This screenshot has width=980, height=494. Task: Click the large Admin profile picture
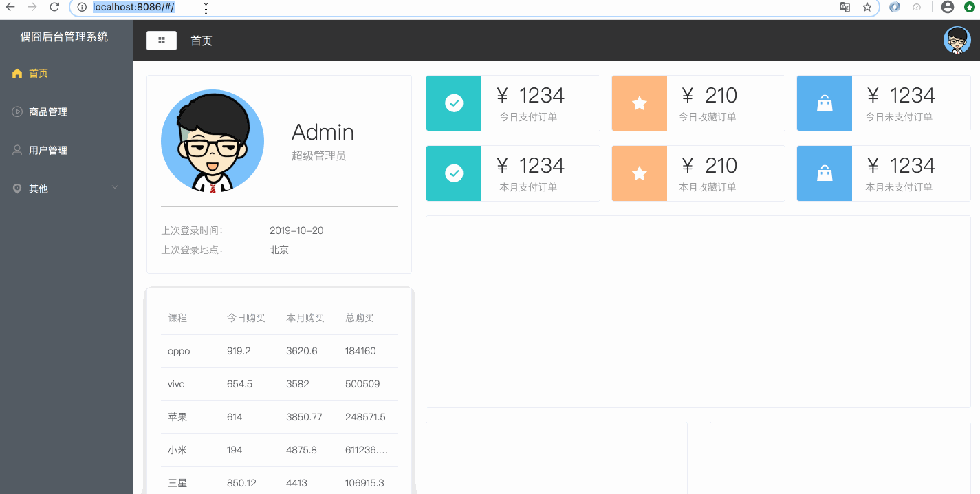213,140
